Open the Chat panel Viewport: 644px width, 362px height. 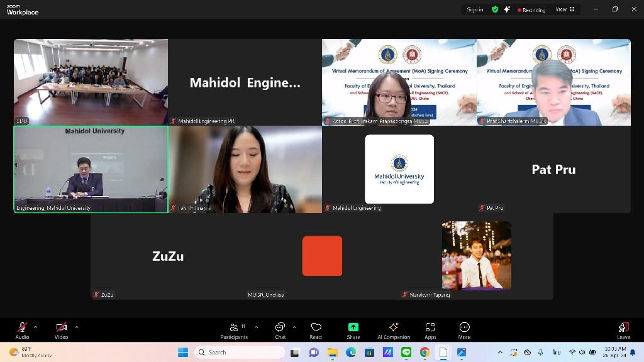tap(280, 330)
